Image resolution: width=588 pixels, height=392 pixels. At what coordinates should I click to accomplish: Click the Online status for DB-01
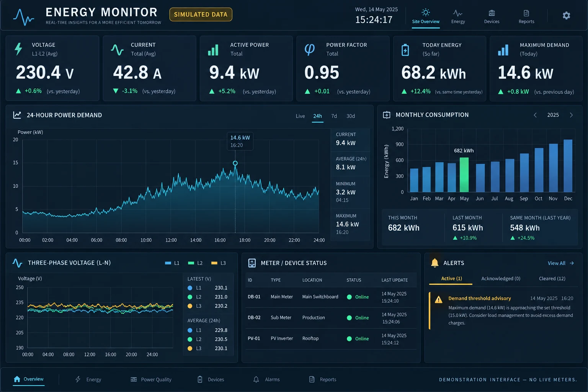358,297
